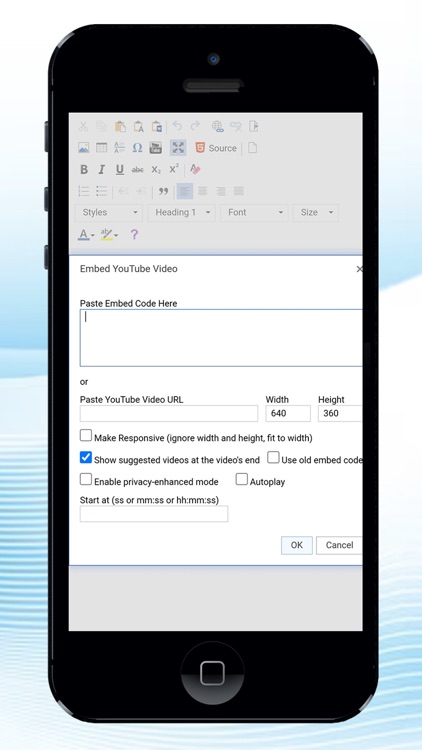Uncheck Show suggested videos checkbox
This screenshot has width=422, height=750.
[86, 458]
